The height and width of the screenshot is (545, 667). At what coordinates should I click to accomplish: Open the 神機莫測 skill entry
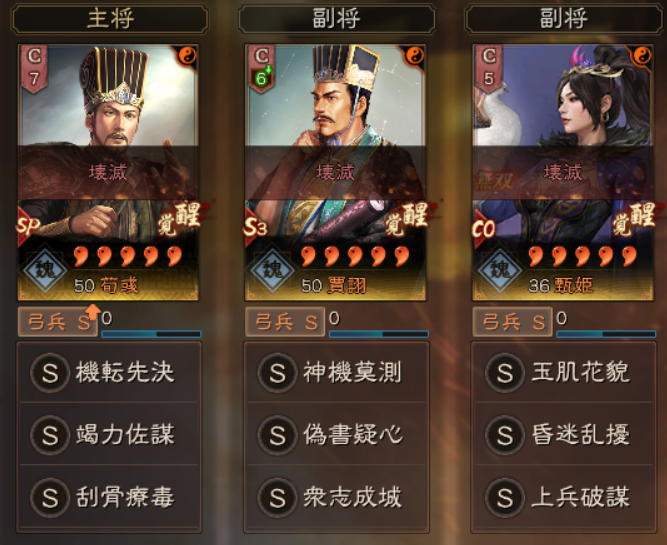(336, 373)
